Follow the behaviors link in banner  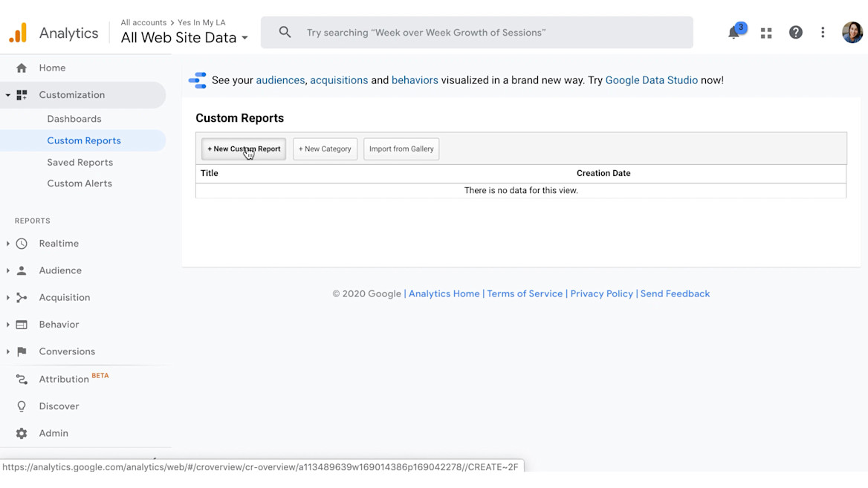(415, 80)
